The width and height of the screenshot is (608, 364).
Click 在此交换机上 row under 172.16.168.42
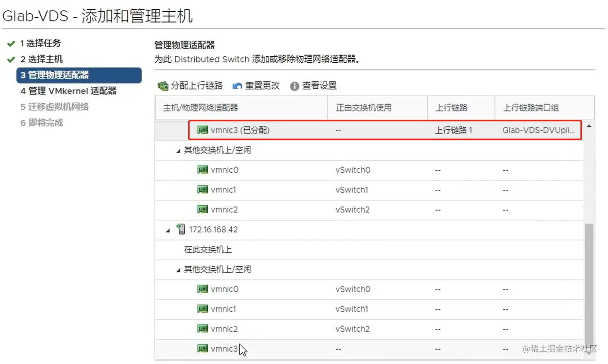(x=369, y=250)
